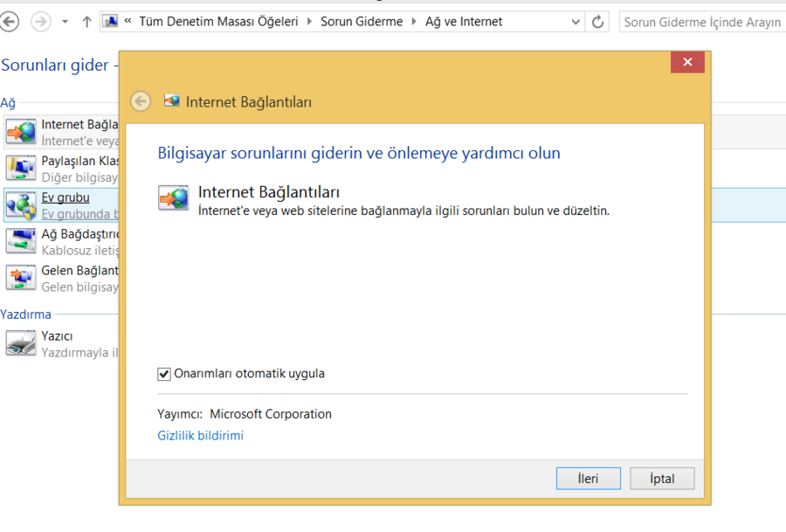This screenshot has height=532, width=786.
Task: Click the dialog's back arrow icon
Action: coord(141,101)
